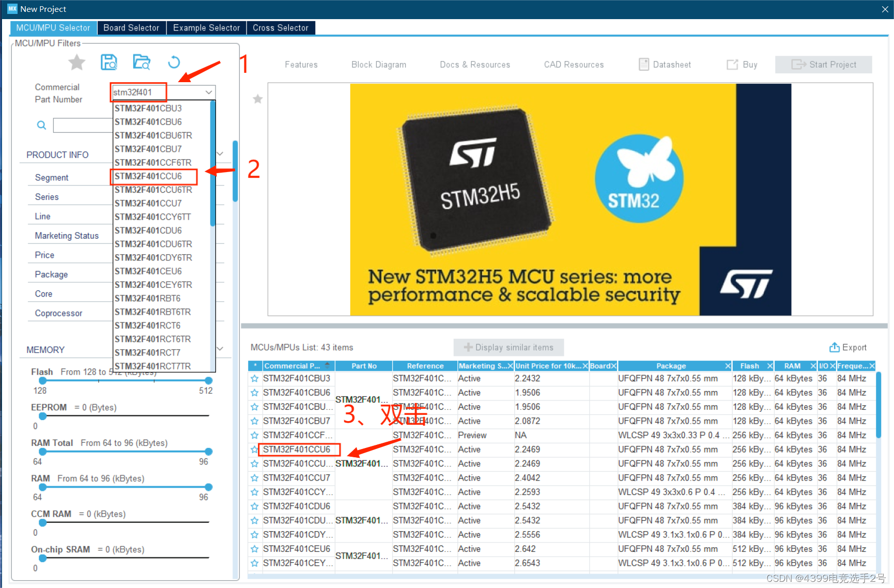Collapse the PRODUCT INFO section chevron

[220, 153]
